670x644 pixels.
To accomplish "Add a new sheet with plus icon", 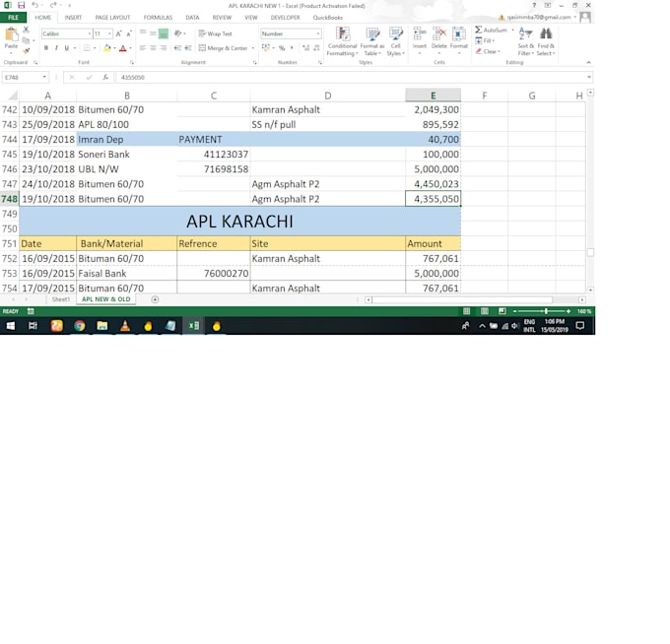I will point(155,299).
